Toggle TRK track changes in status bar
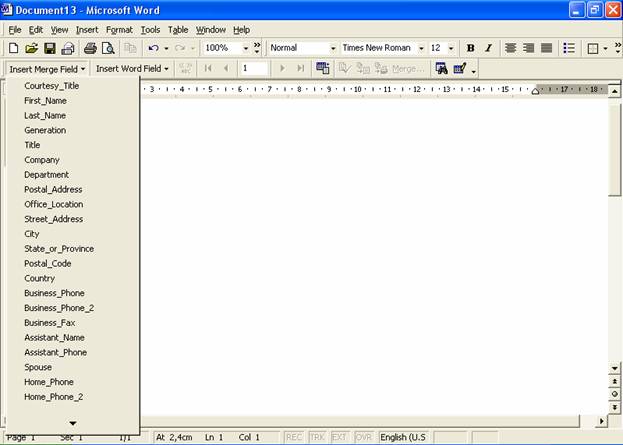623x445 pixels. (x=317, y=437)
